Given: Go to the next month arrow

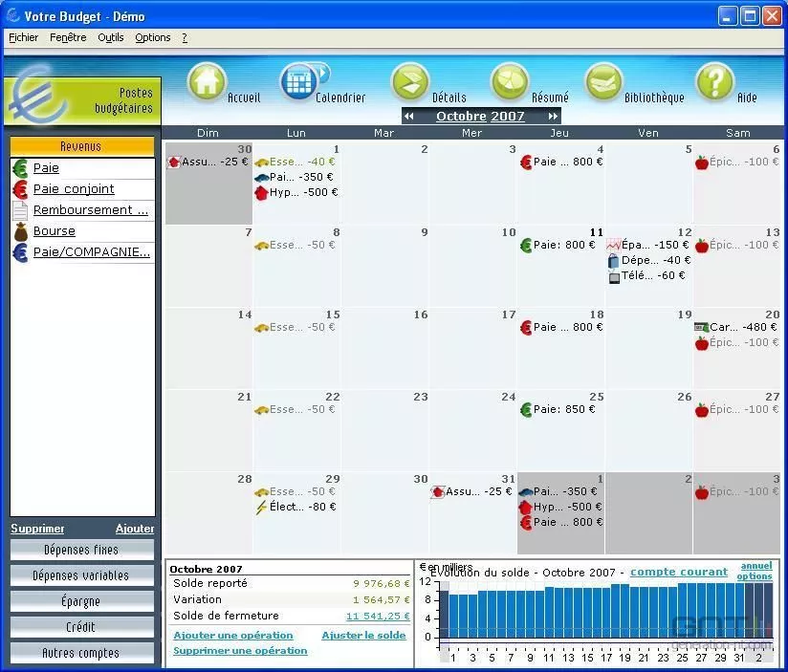Looking at the screenshot, I should pos(553,117).
